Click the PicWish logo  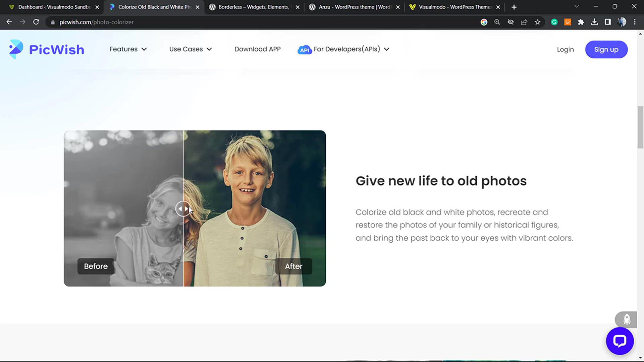tap(46, 49)
